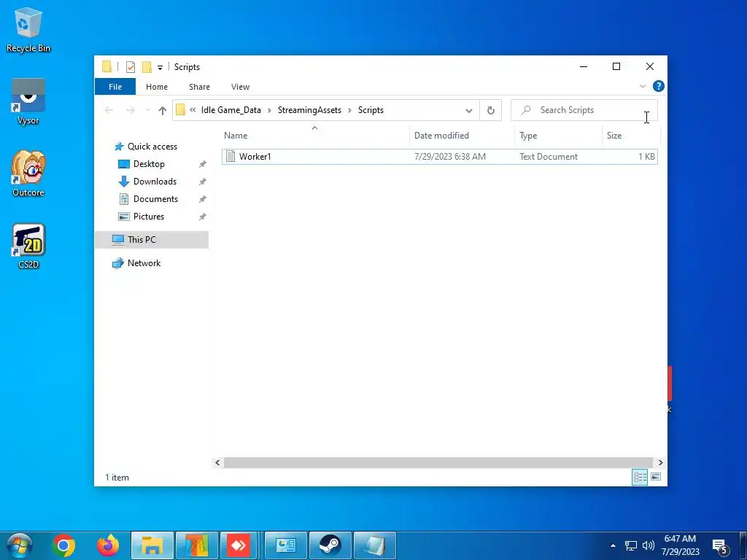Screen dimensions: 747x560
Task: Expand the hidden breadcrumb path chevrons
Action: click(x=193, y=110)
